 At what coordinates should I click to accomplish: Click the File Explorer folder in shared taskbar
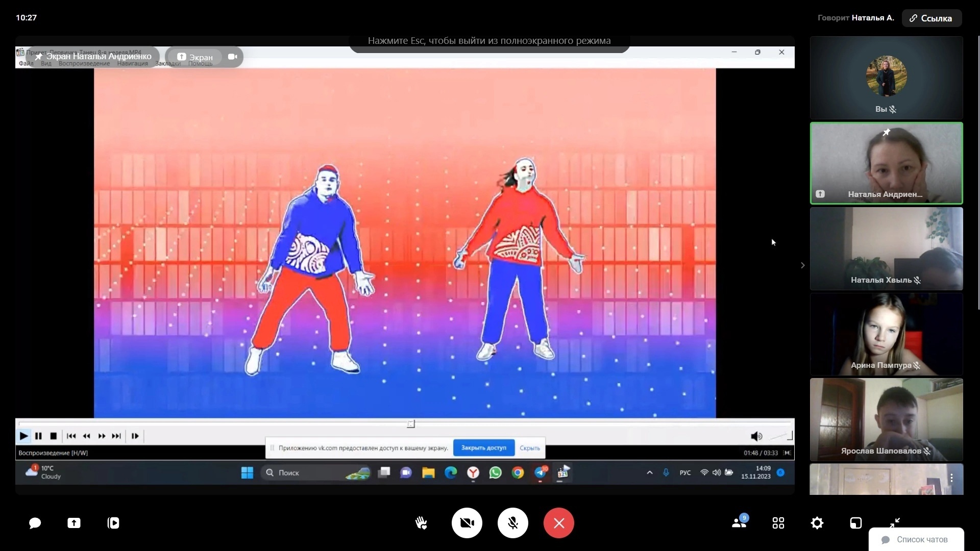pyautogui.click(x=428, y=473)
